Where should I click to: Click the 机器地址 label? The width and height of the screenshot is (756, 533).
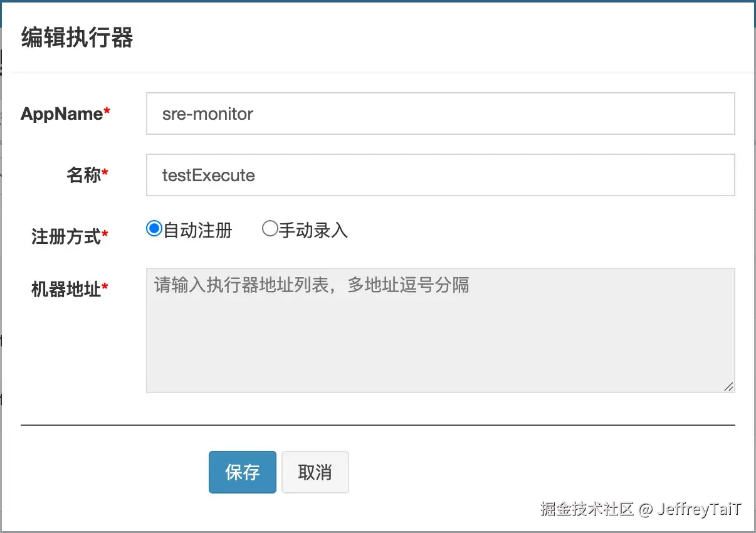65,288
